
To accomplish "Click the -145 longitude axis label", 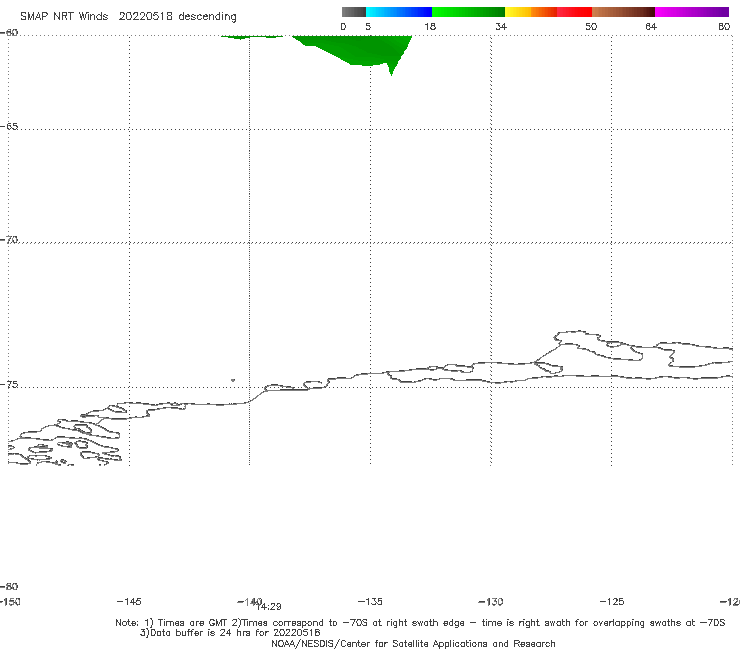I will (x=129, y=601).
